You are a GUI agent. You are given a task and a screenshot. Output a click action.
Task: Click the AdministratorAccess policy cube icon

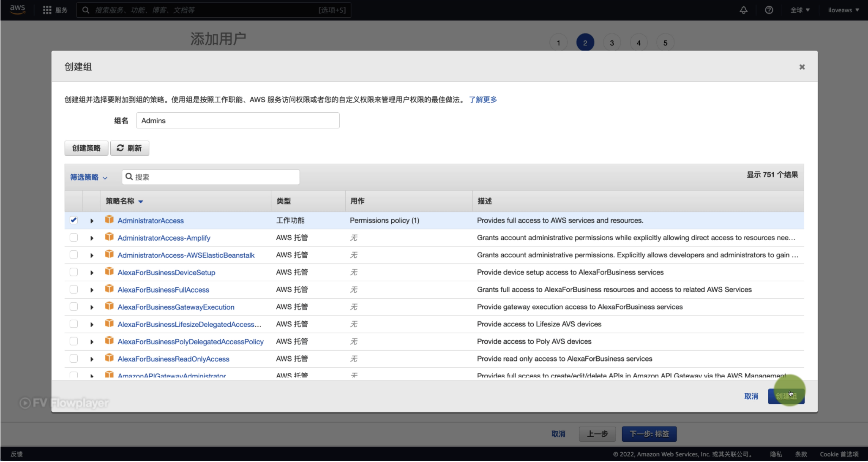coord(109,220)
